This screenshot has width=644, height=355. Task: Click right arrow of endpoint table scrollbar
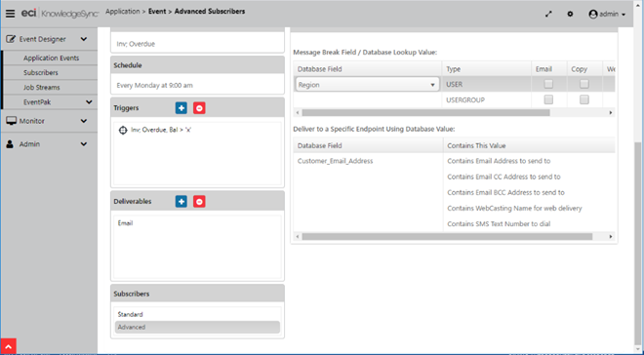pyautogui.click(x=611, y=236)
